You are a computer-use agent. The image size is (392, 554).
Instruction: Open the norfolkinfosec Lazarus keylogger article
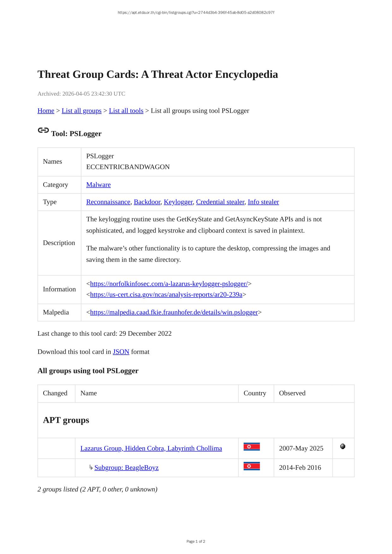point(169,284)
